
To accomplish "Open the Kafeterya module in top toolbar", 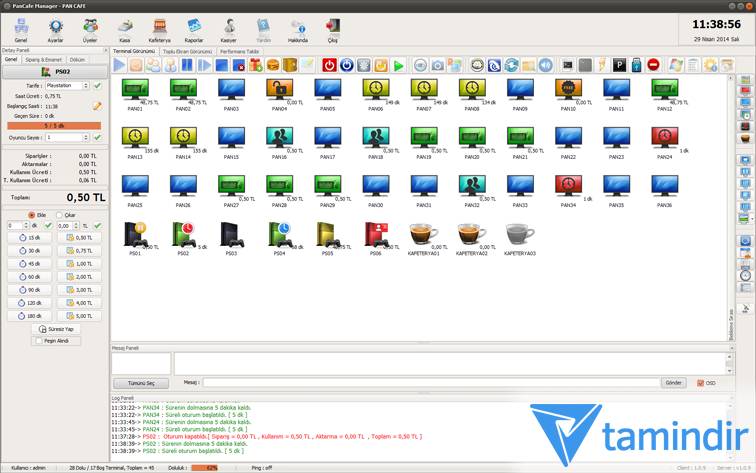I will pyautogui.click(x=159, y=29).
